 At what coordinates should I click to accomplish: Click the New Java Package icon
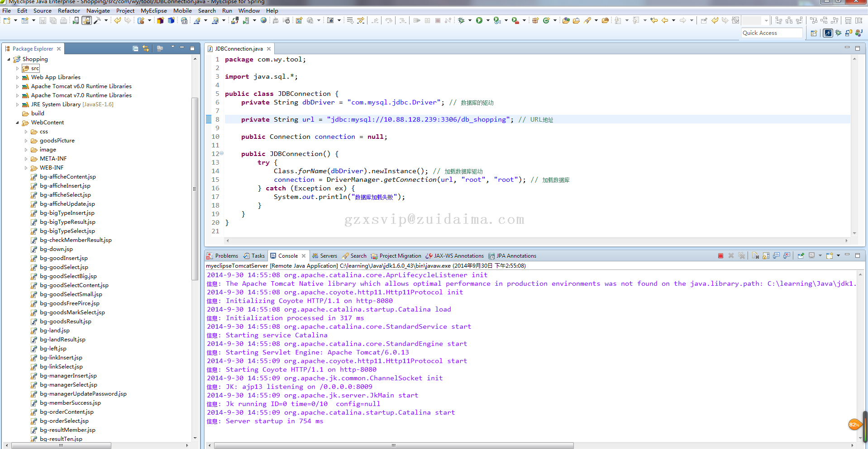pyautogui.click(x=535, y=20)
